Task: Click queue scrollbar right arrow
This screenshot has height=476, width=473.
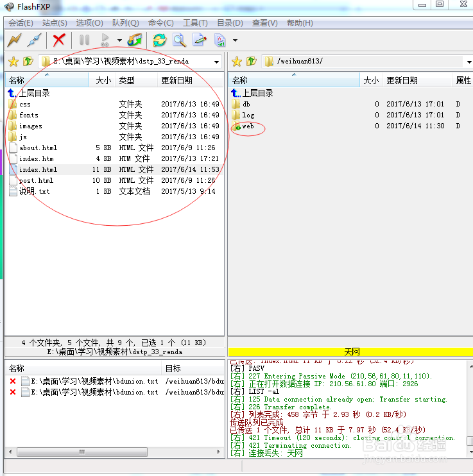Action: [218, 452]
